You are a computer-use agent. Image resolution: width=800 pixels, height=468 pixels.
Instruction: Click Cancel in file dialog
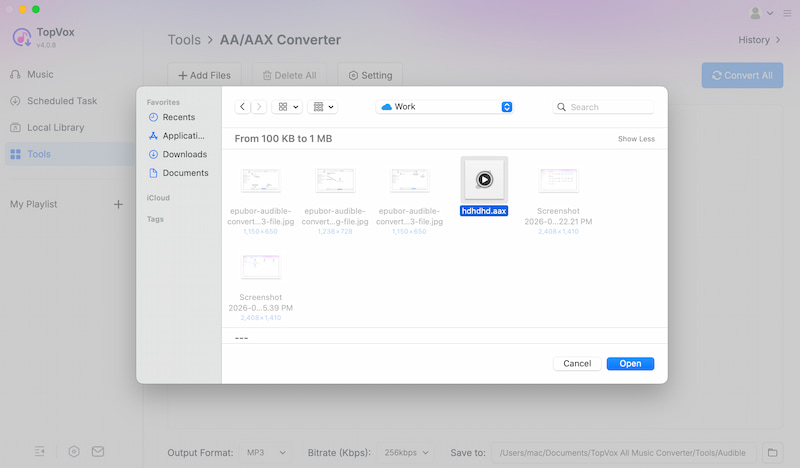pos(577,363)
